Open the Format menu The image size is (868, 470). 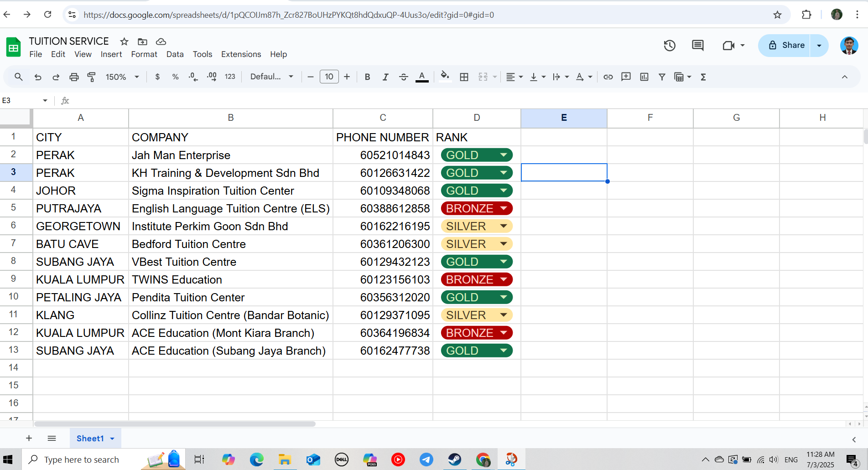(144, 54)
